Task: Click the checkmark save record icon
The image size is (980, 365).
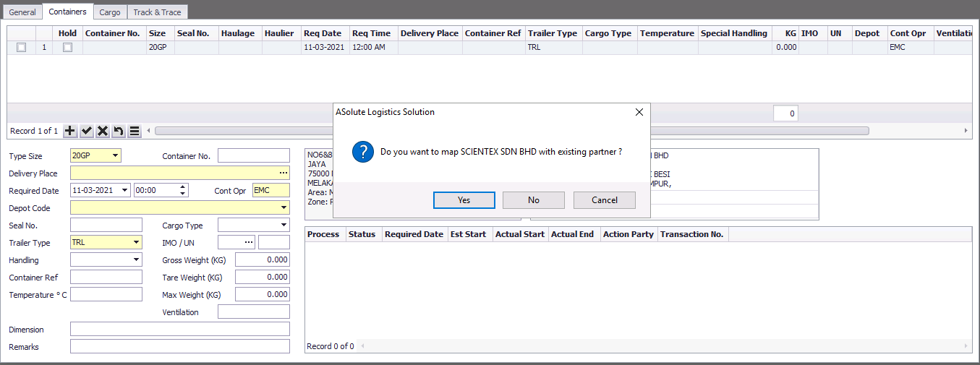Action: tap(87, 131)
